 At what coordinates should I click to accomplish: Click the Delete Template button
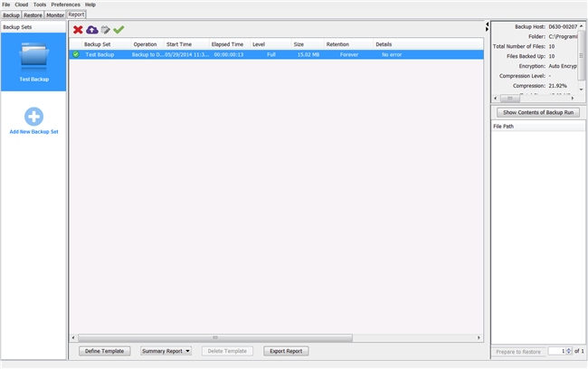tap(227, 351)
